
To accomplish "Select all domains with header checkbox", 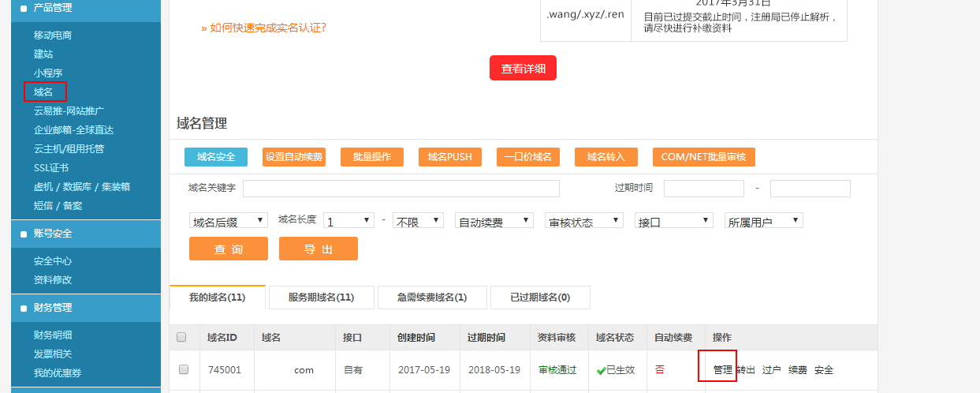I will coord(182,337).
